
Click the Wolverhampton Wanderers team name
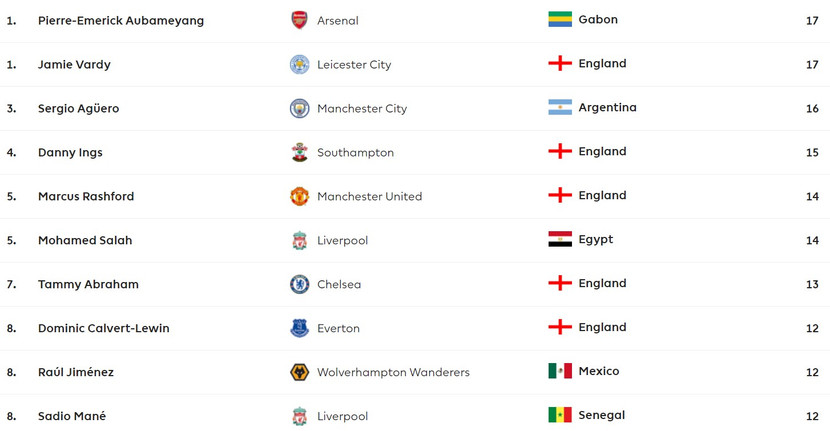tap(393, 372)
